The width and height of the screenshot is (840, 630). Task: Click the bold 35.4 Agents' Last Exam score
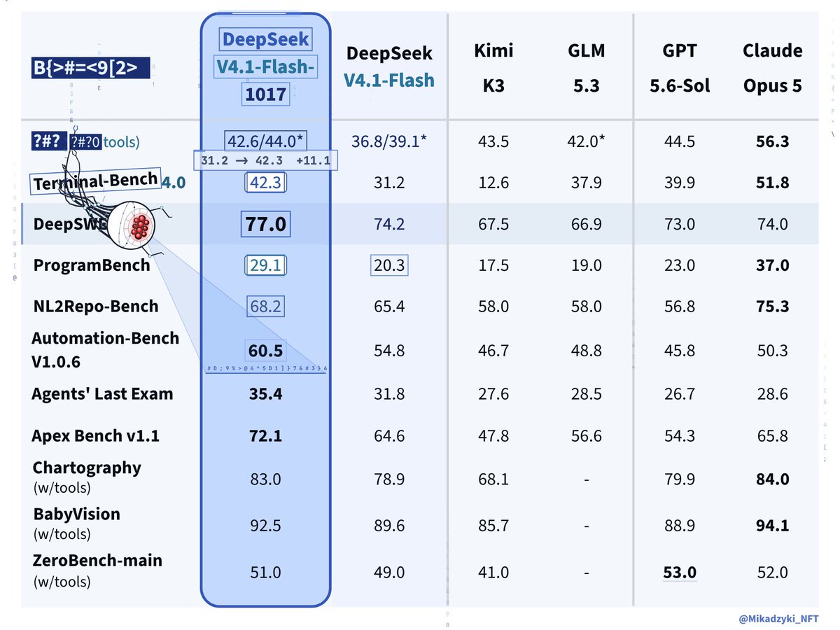point(265,393)
